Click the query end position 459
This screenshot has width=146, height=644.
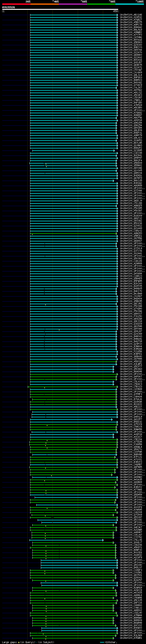point(115,11)
